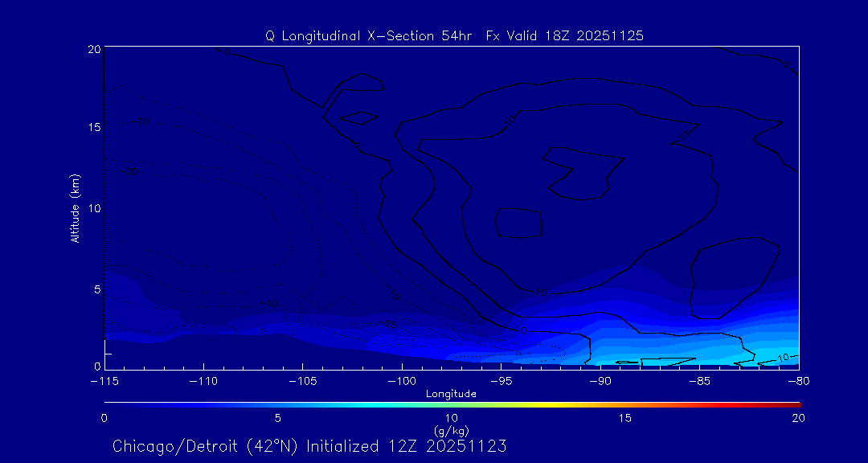Click the -105 longitude tick label
Image resolution: width=868 pixels, height=463 pixels.
pyautogui.click(x=303, y=382)
